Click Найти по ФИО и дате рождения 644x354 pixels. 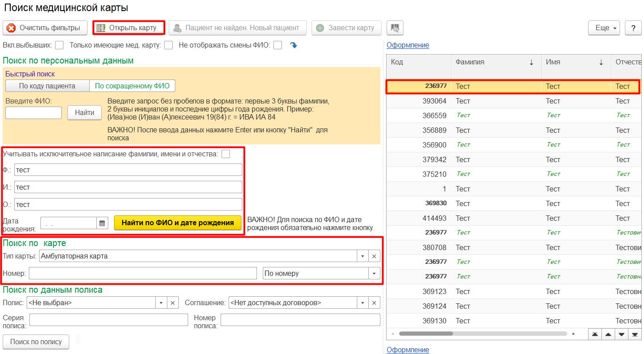[x=178, y=223]
